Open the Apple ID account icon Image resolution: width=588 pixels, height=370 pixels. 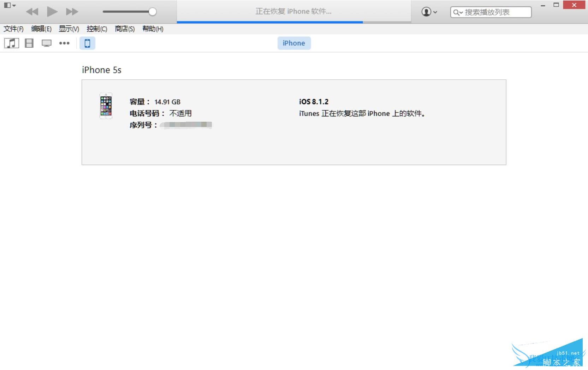tap(426, 12)
